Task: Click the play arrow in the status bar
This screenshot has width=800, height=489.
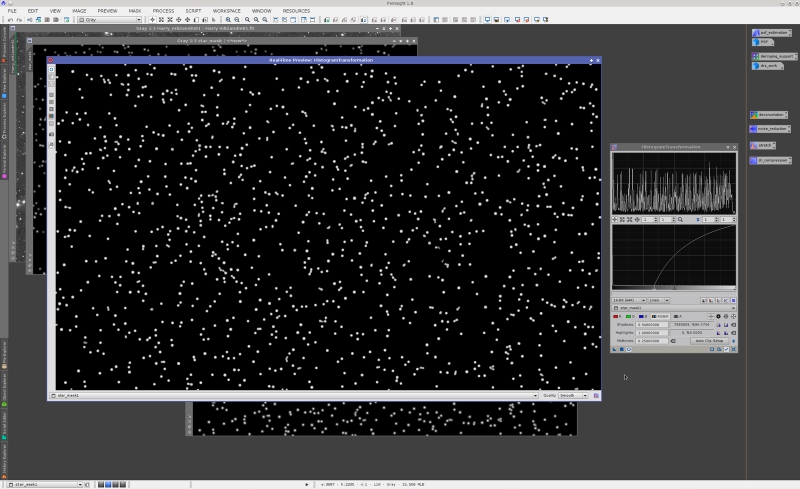Action: [x=307, y=484]
